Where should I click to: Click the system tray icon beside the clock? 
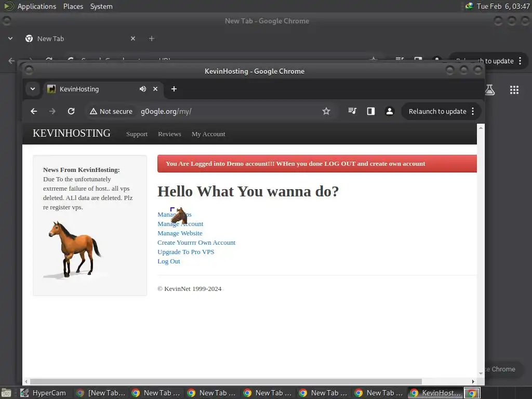tap(469, 6)
